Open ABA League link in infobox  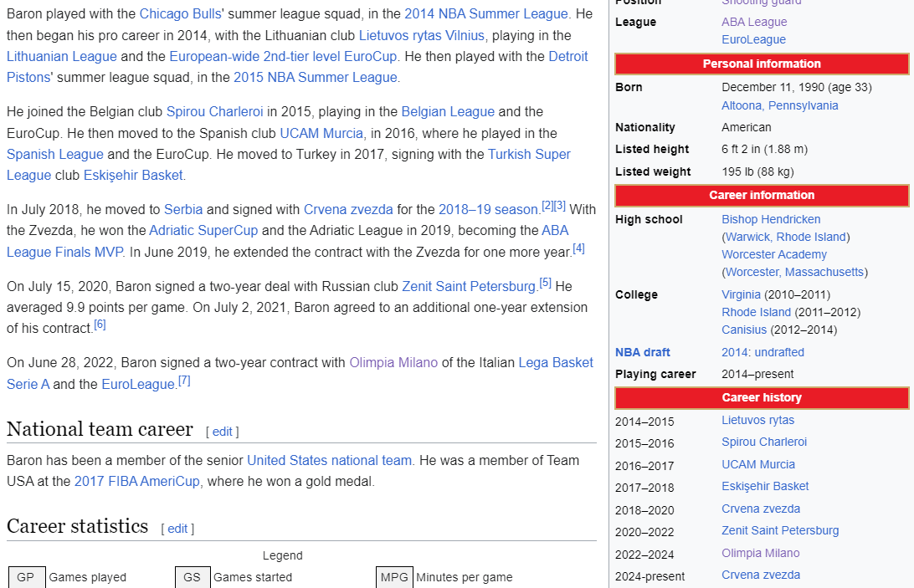tap(754, 22)
